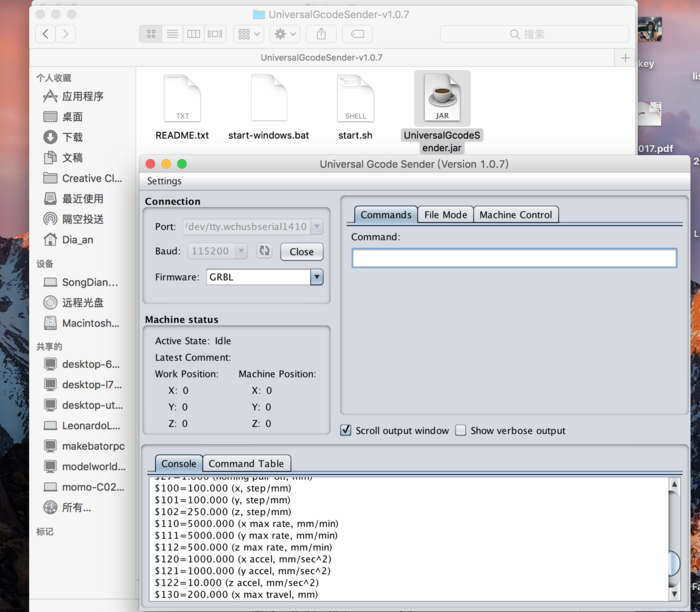Viewport: 700px width, 612px height.
Task: Click the UniversalGcodeSender-v1.0.7 Finder tab
Action: (321, 58)
